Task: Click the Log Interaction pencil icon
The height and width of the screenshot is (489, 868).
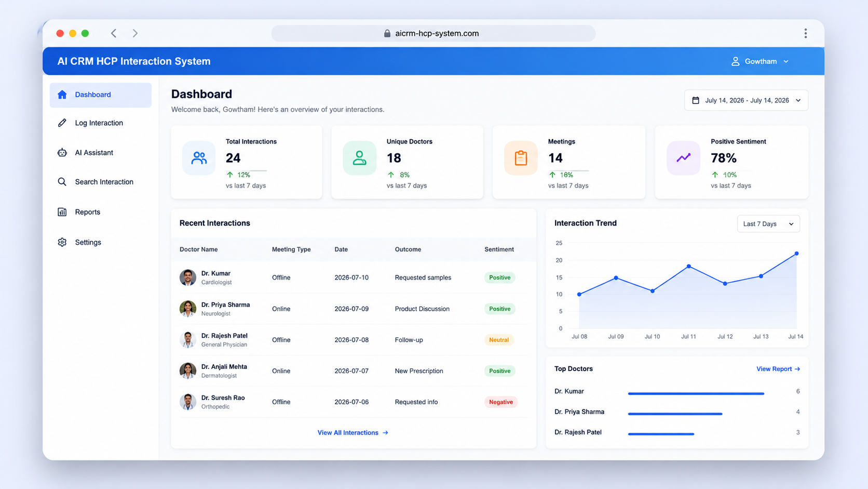Action: [62, 123]
